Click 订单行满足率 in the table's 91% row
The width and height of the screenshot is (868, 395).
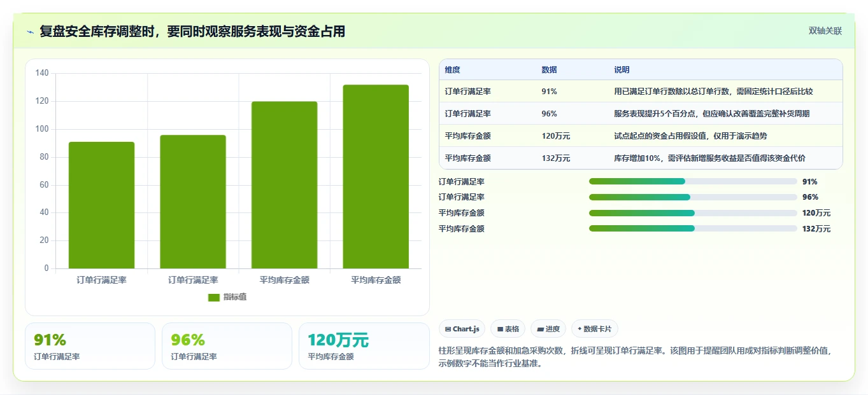[467, 92]
